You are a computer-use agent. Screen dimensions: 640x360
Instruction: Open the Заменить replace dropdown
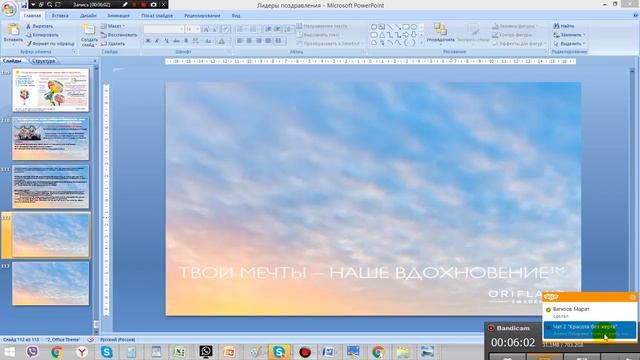point(569,35)
